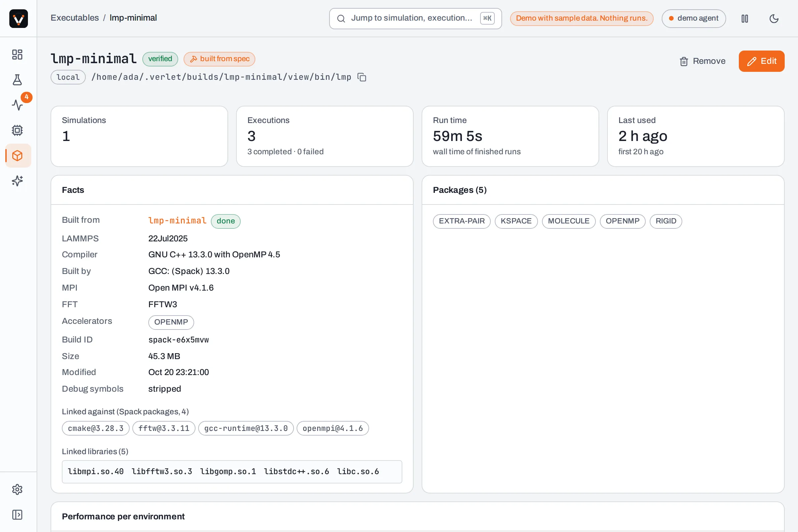The height and width of the screenshot is (532, 798).
Task: Go to Executables breadcrumb
Action: tap(74, 18)
